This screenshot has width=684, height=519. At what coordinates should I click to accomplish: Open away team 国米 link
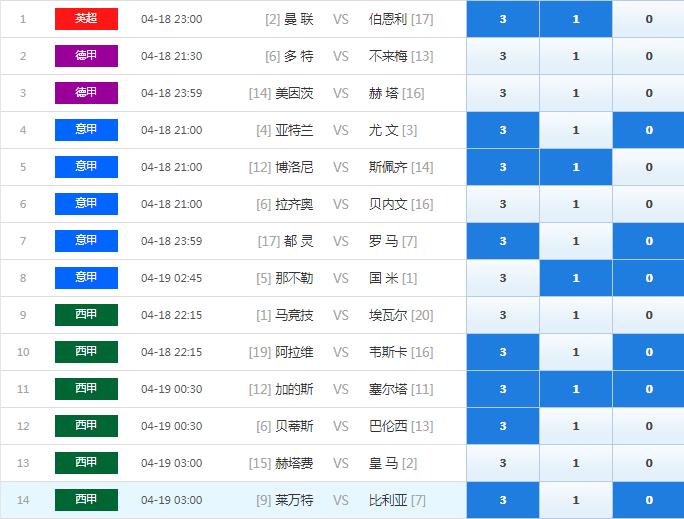[383, 278]
